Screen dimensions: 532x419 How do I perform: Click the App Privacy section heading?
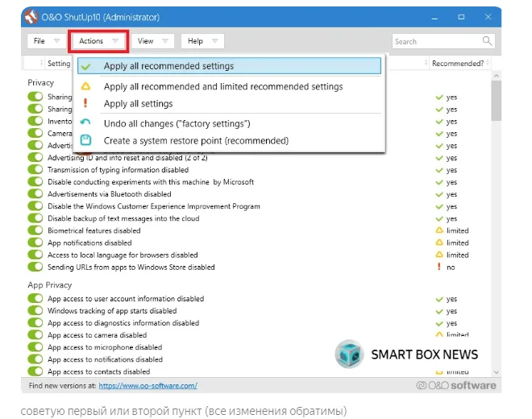click(x=50, y=285)
